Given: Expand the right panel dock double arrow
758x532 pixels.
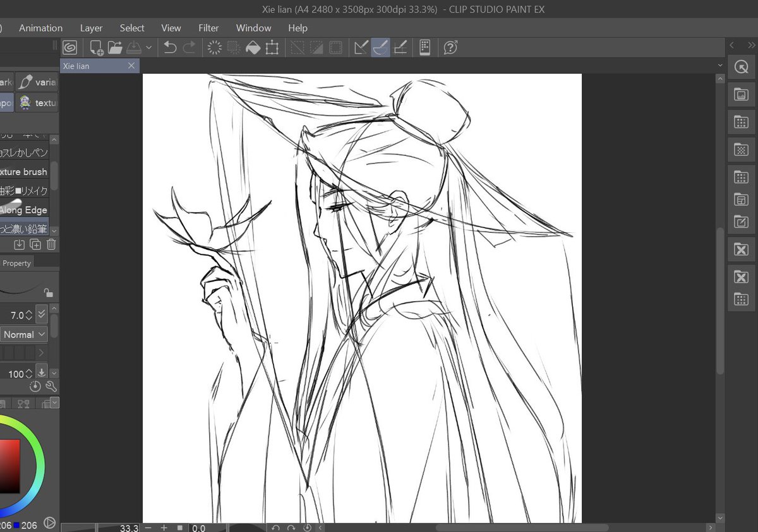Looking at the screenshot, I should coord(751,45).
